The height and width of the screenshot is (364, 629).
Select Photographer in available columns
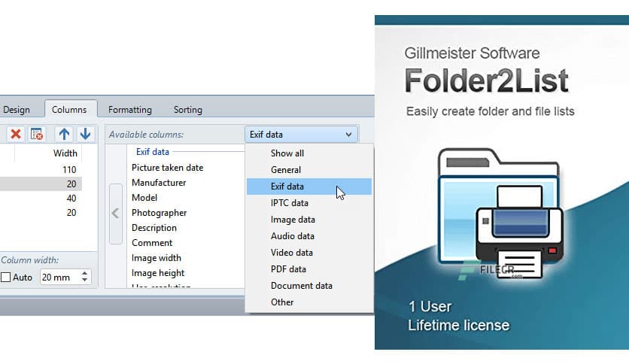point(160,213)
